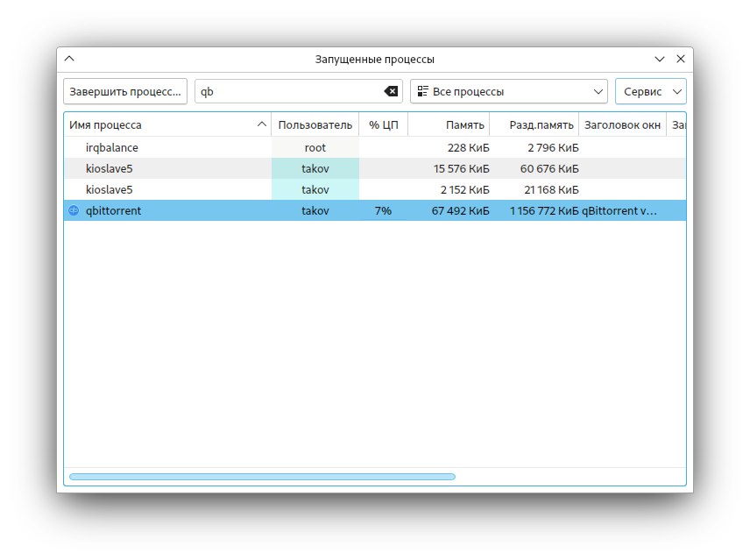Viewport: 750px width, 560px height.
Task: Sort by 'Имя процесса' column header
Action: point(167,124)
